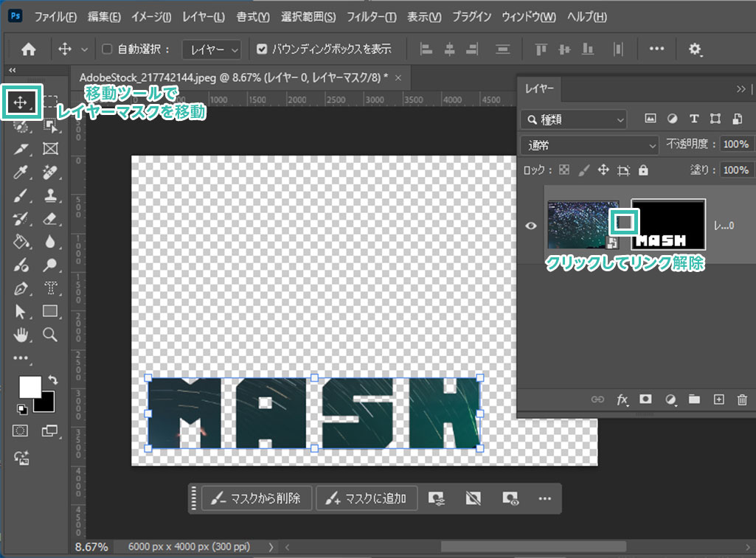Select the Brush tool
The image size is (756, 558).
tap(20, 195)
